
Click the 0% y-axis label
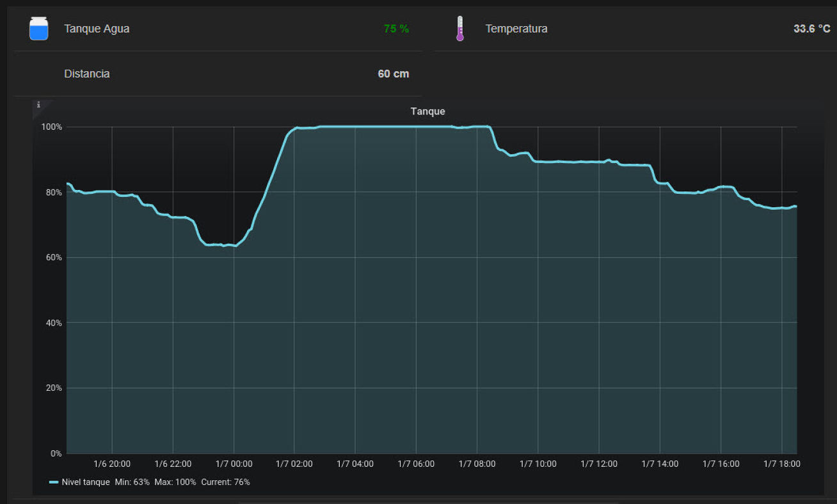pos(56,453)
